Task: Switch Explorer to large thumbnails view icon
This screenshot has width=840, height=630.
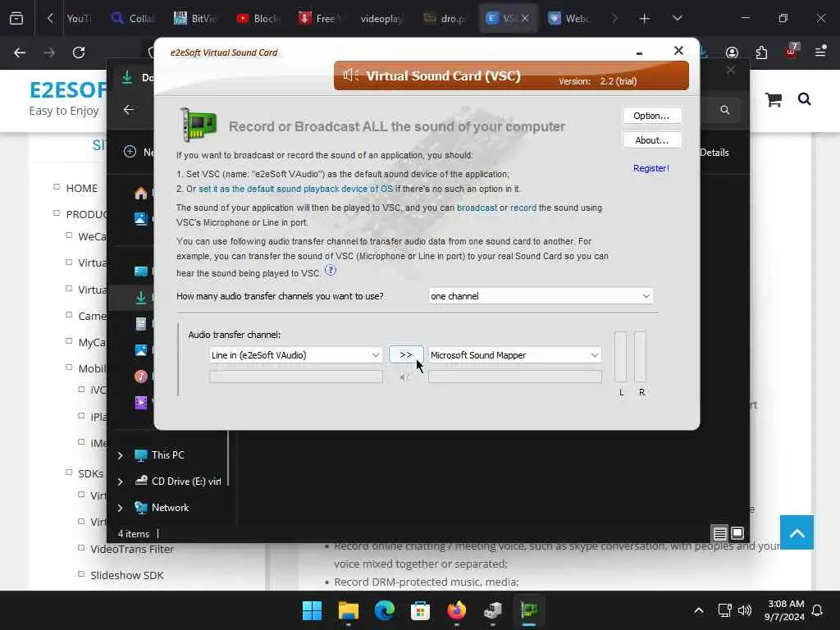Action: click(737, 533)
